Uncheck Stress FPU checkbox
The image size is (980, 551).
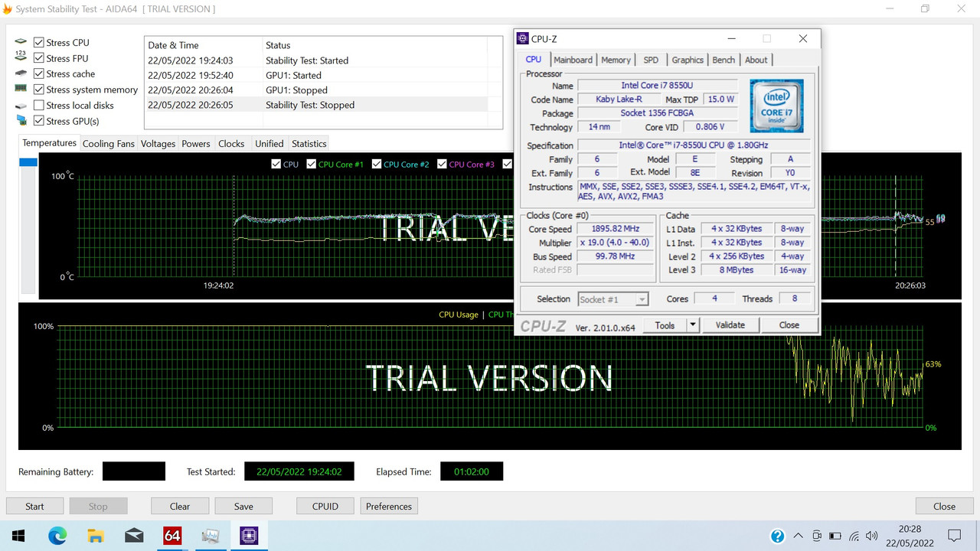(38, 58)
